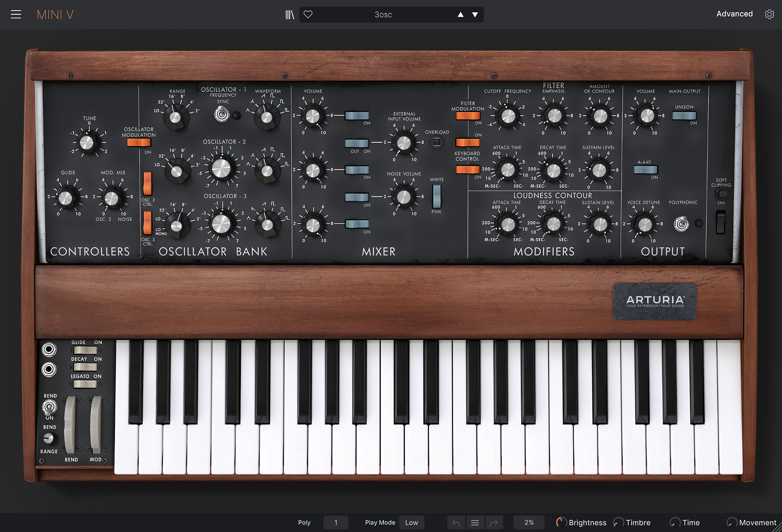Open the edit history list icon

pyautogui.click(x=475, y=523)
